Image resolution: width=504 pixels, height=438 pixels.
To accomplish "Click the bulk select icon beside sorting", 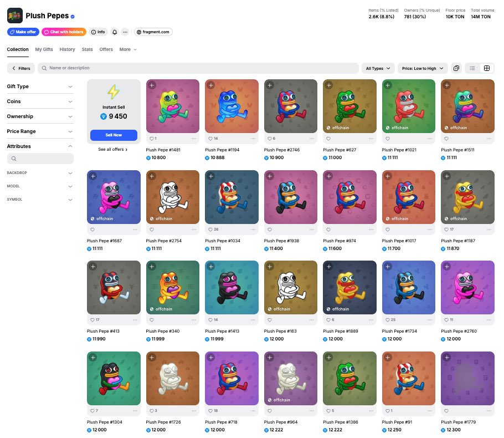I will tap(456, 68).
